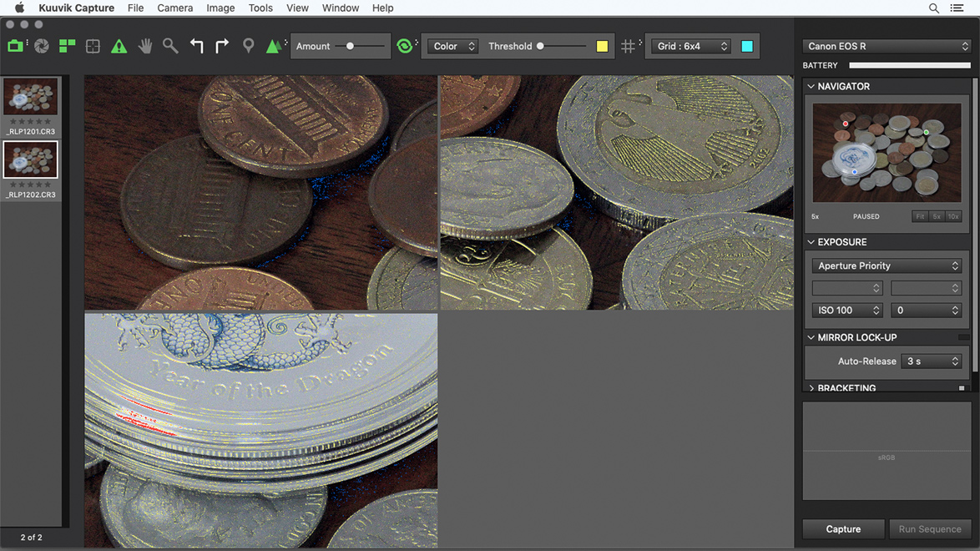980x551 pixels.
Task: Click the eagle coin preview pane
Action: (x=617, y=193)
